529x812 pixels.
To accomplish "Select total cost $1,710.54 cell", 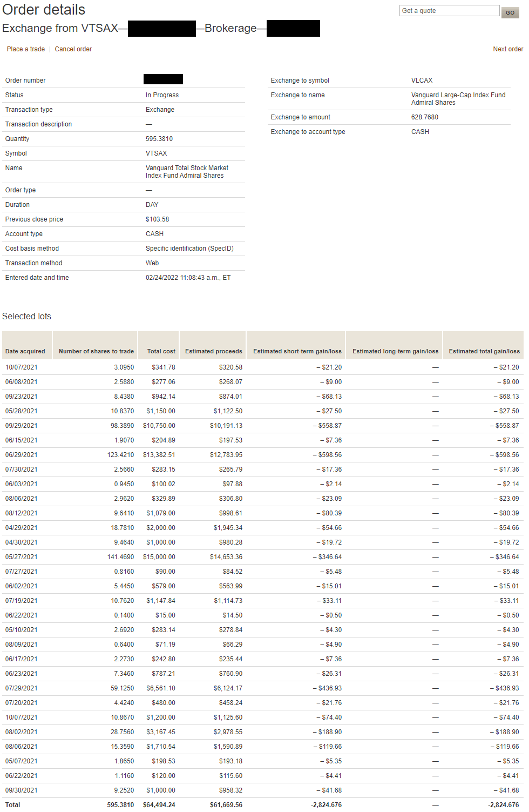I will [161, 747].
